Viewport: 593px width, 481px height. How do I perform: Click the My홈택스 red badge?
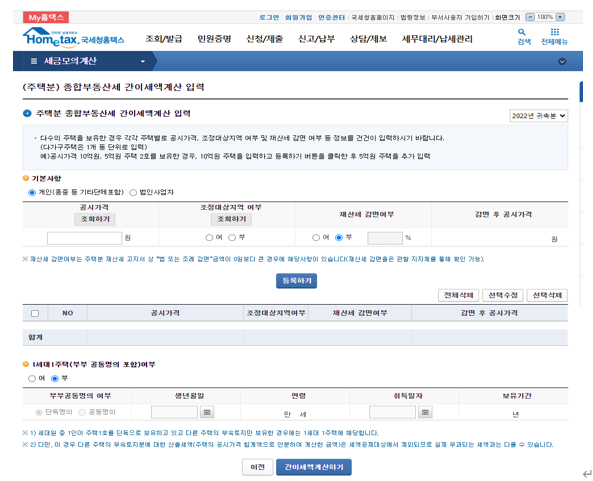tap(46, 17)
